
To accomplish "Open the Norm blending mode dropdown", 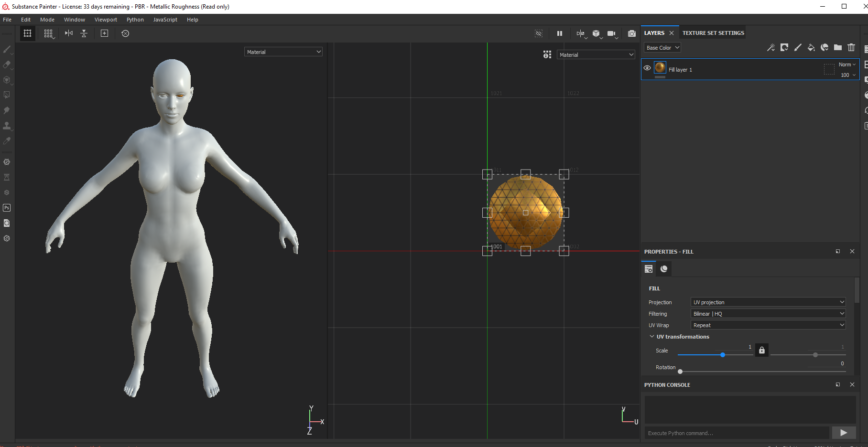I will [x=847, y=64].
